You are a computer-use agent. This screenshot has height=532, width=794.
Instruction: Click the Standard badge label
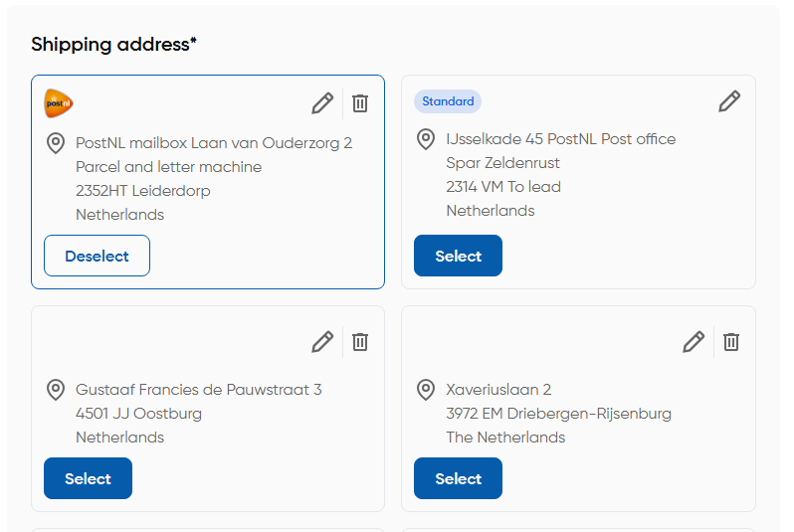click(x=448, y=101)
